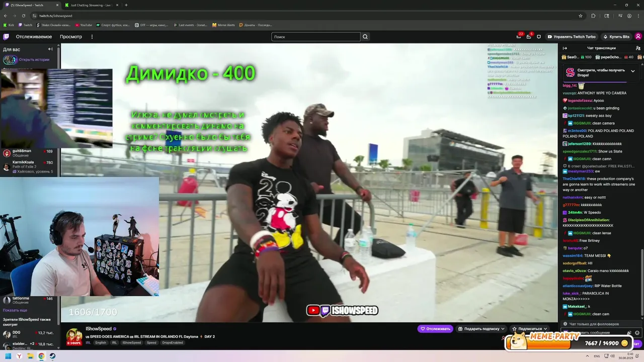The width and height of the screenshot is (644, 362).
Task: Go back in the browser
Action: coord(6,16)
